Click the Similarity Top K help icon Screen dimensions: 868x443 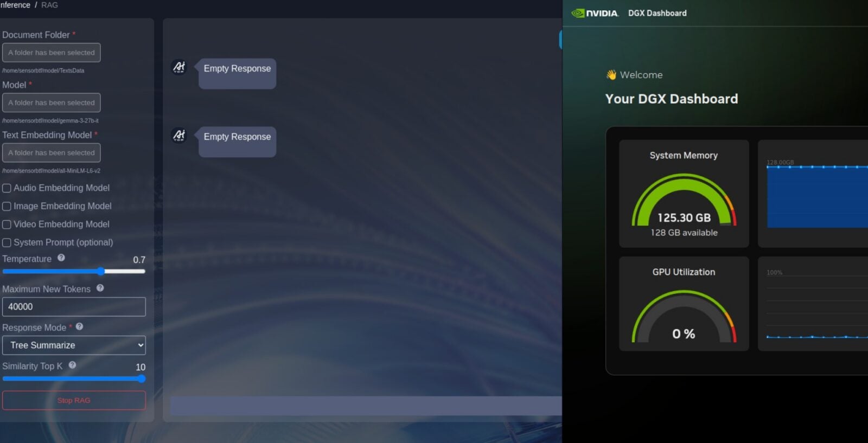pos(73,365)
